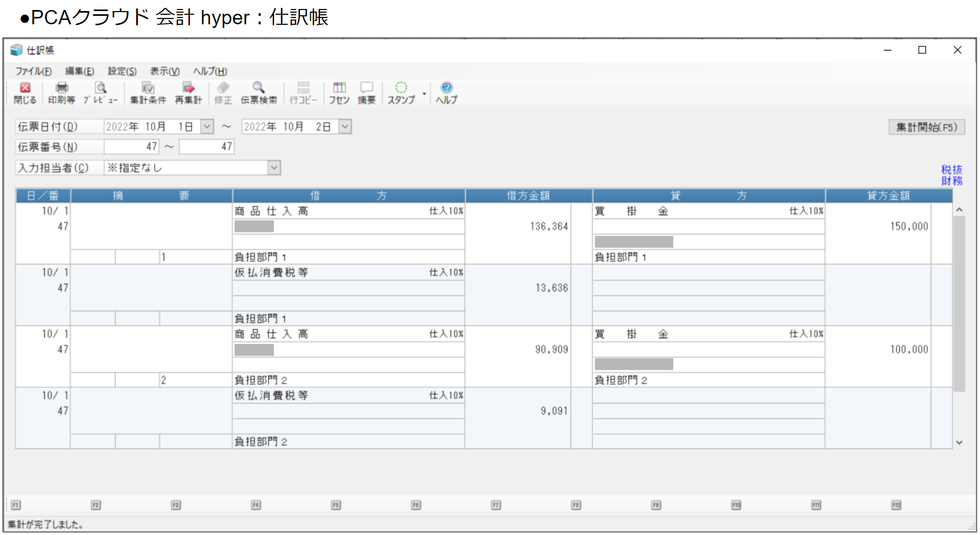This screenshot has width=980, height=535.
Task: Click the vertical scrollbar thumb
Action: coord(959,303)
